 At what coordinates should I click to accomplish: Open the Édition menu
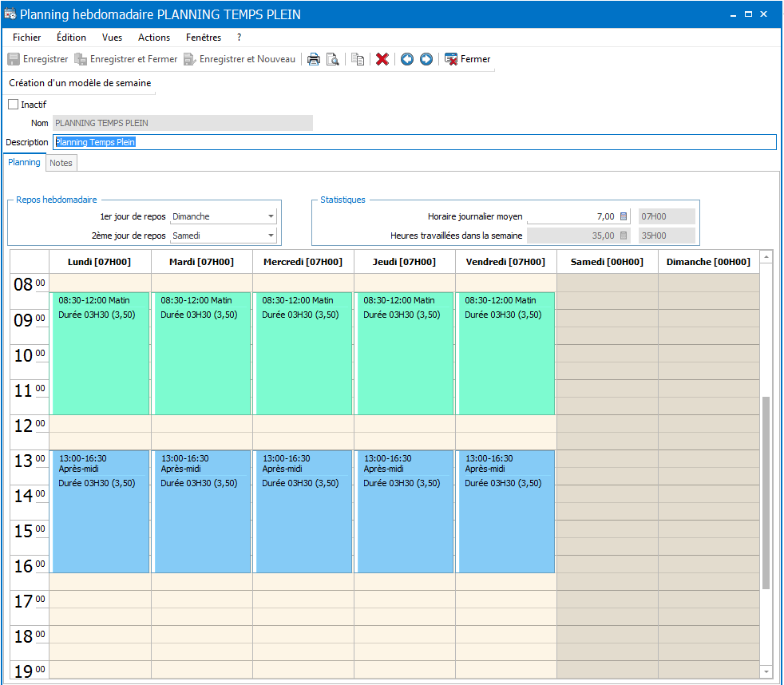(x=71, y=38)
